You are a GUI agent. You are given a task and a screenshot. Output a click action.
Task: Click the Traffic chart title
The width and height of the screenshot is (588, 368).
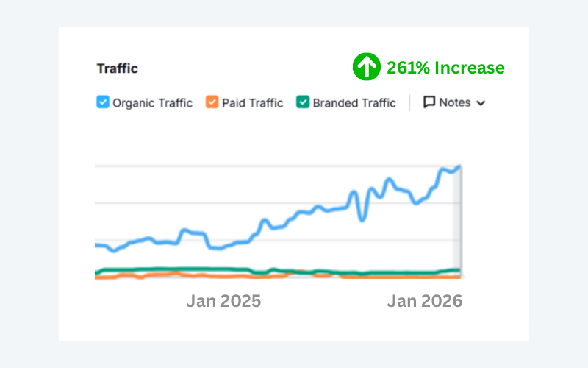point(117,68)
